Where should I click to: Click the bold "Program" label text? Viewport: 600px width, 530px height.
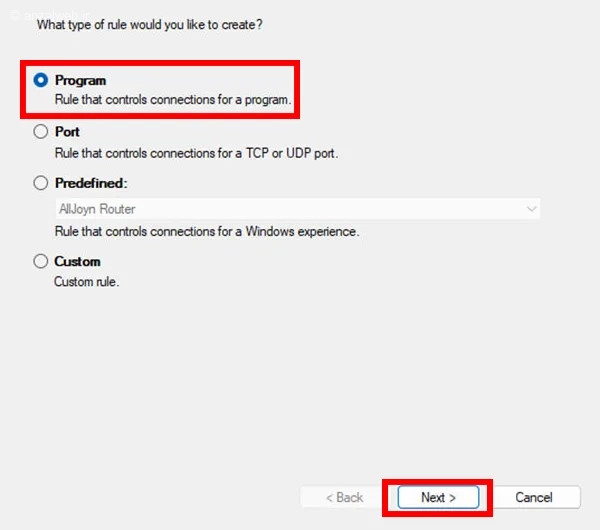point(80,80)
